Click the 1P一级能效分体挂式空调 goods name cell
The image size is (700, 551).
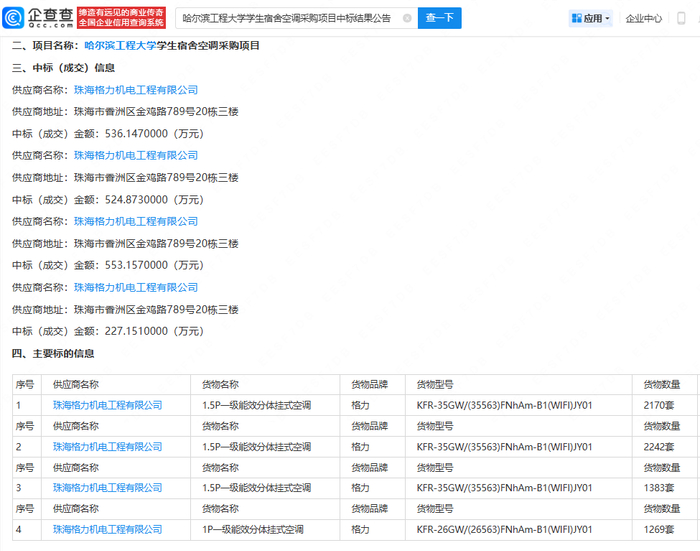252,529
